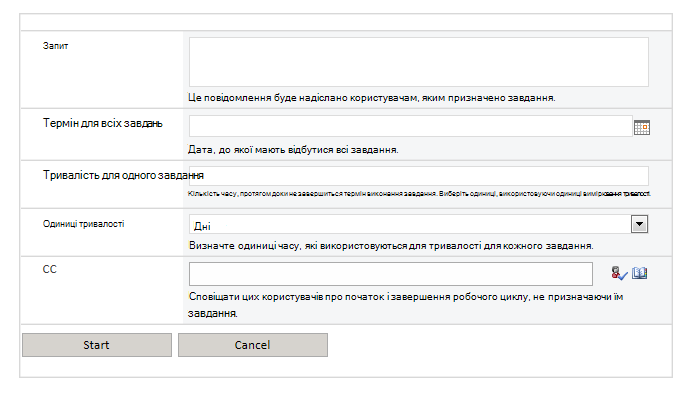Click the 'Визначте одиниці часу' description text
The image size is (687, 395).
click(x=391, y=246)
